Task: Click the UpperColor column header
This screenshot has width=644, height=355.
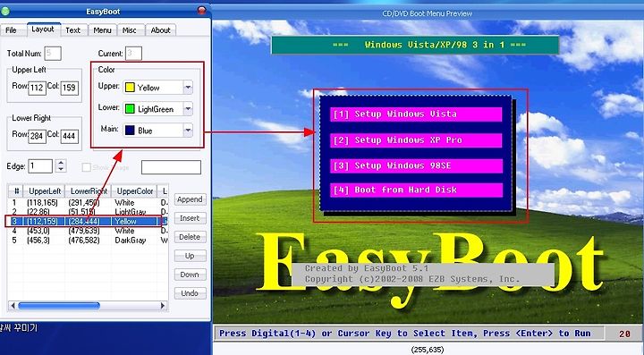Action: 135,191
